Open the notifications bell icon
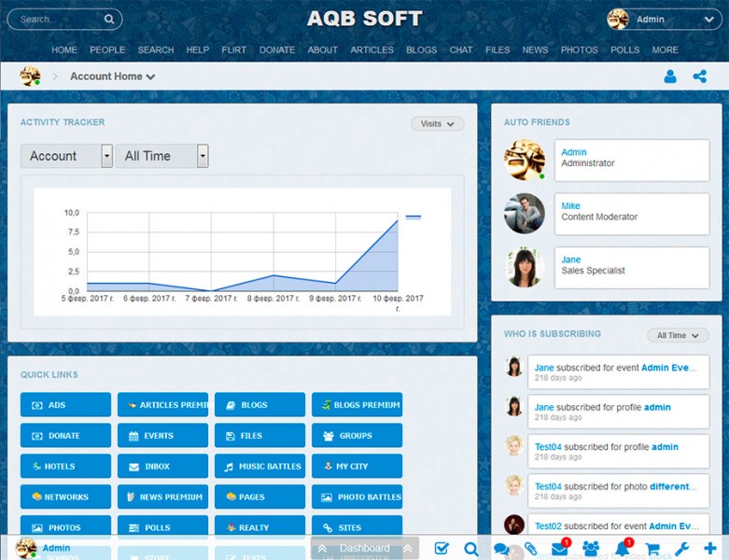This screenshot has width=729, height=560. 623,549
